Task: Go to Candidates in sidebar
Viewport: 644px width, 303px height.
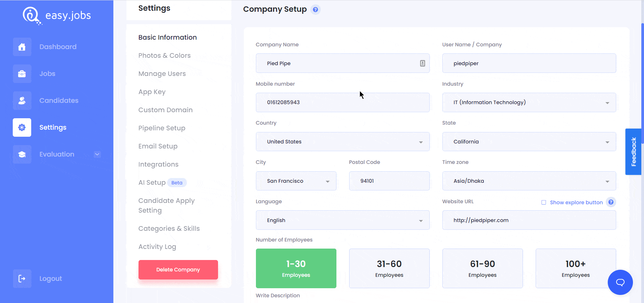Action: pyautogui.click(x=59, y=100)
